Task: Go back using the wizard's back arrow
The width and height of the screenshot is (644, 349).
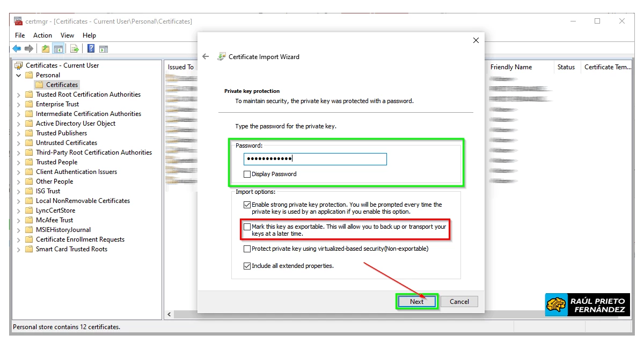Action: click(206, 56)
